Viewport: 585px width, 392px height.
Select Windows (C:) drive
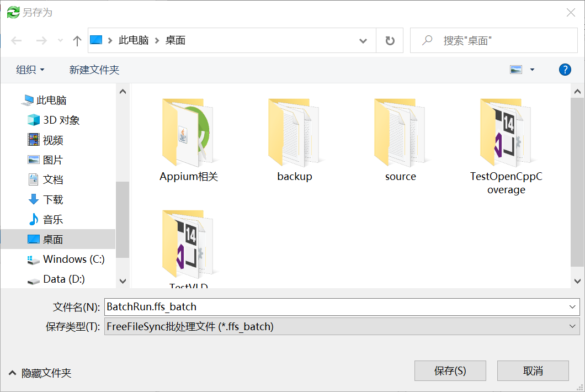pos(66,259)
